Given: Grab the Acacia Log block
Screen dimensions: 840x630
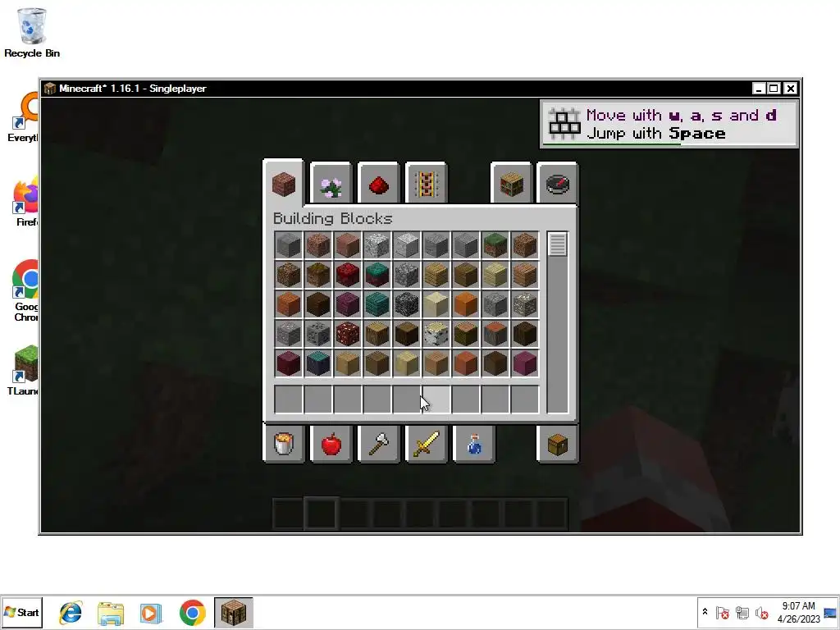Looking at the screenshot, I should [x=495, y=334].
